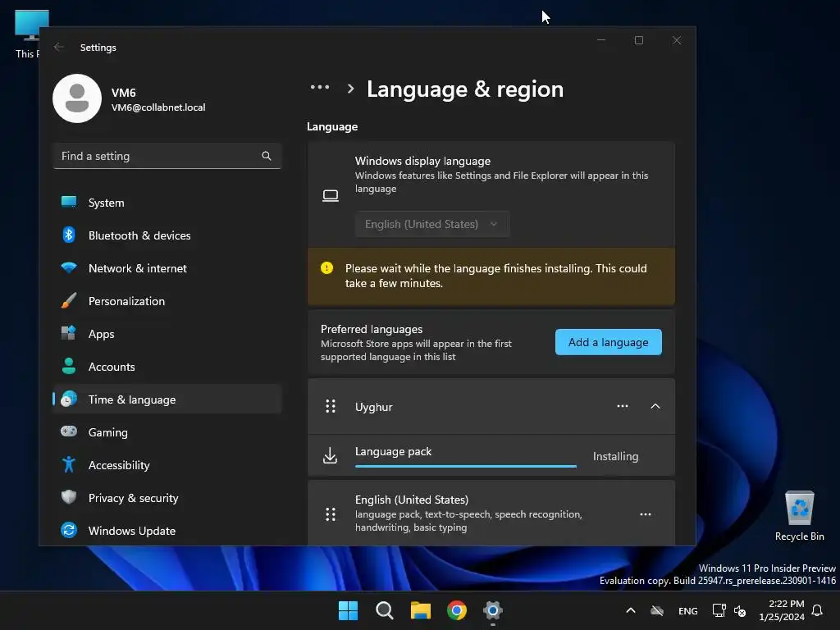Click the Windows Update sync icon
The width and height of the screenshot is (840, 630).
[x=69, y=530]
